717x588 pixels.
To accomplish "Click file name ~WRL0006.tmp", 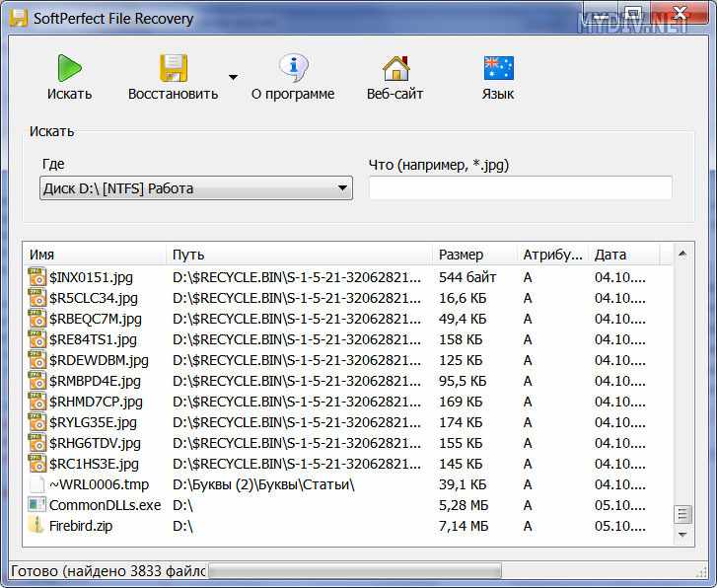I will (x=99, y=484).
